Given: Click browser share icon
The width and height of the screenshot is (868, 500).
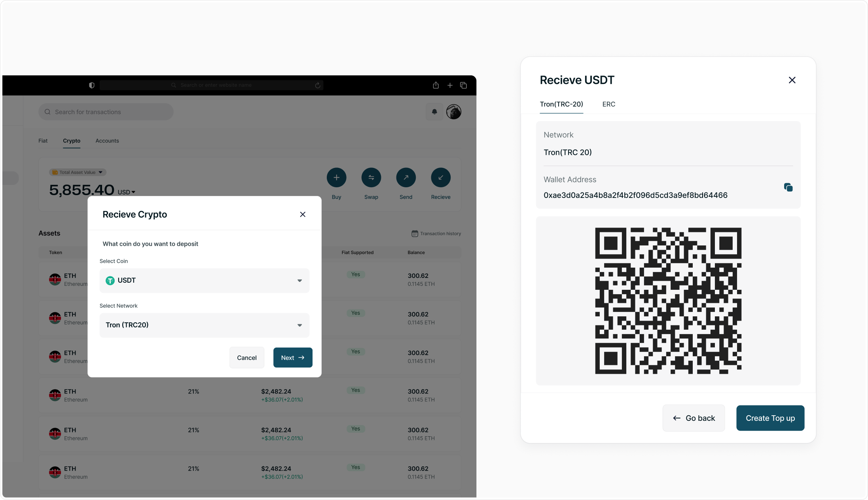Looking at the screenshot, I should tap(436, 86).
